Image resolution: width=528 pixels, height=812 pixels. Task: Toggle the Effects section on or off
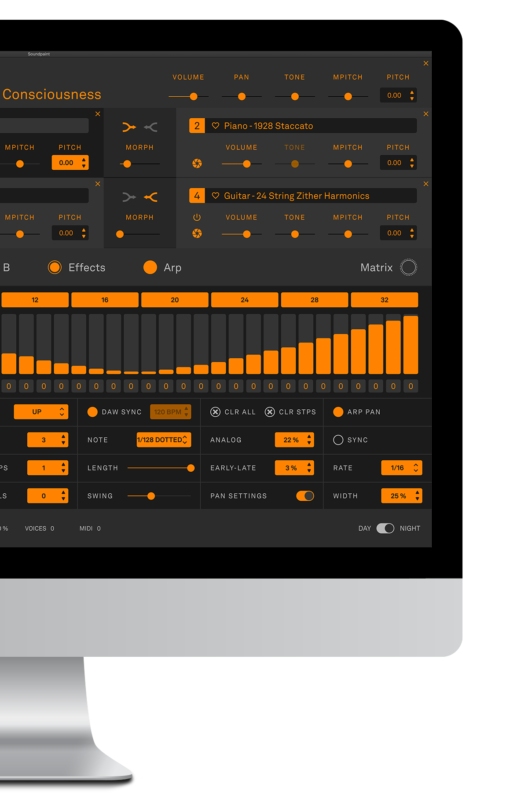55,267
